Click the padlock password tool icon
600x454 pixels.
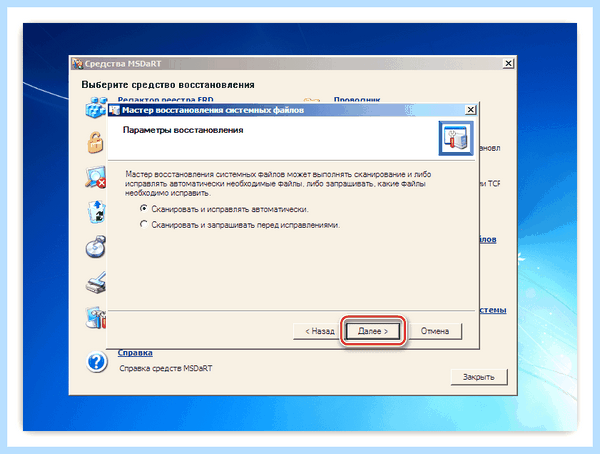tap(95, 142)
